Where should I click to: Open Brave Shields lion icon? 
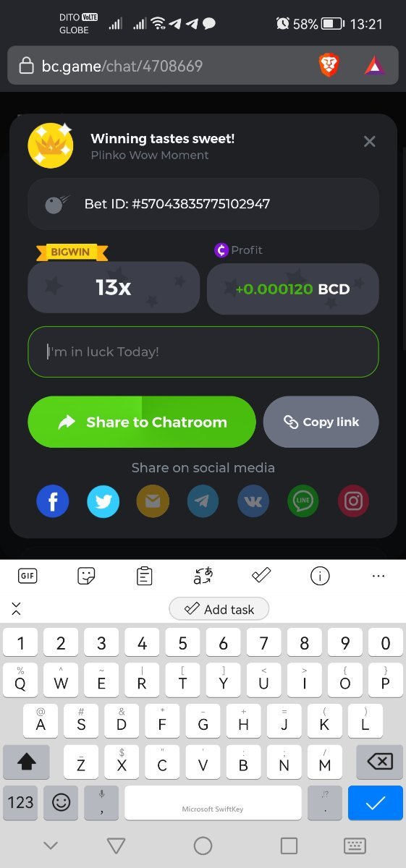tap(329, 67)
